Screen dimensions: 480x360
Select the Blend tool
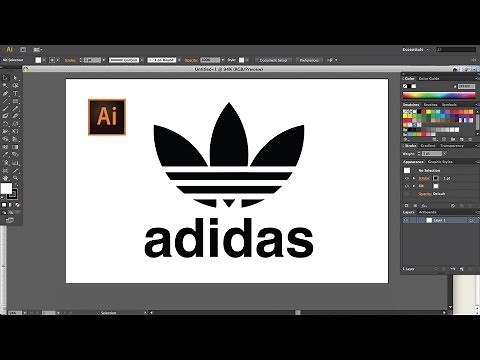(15, 155)
